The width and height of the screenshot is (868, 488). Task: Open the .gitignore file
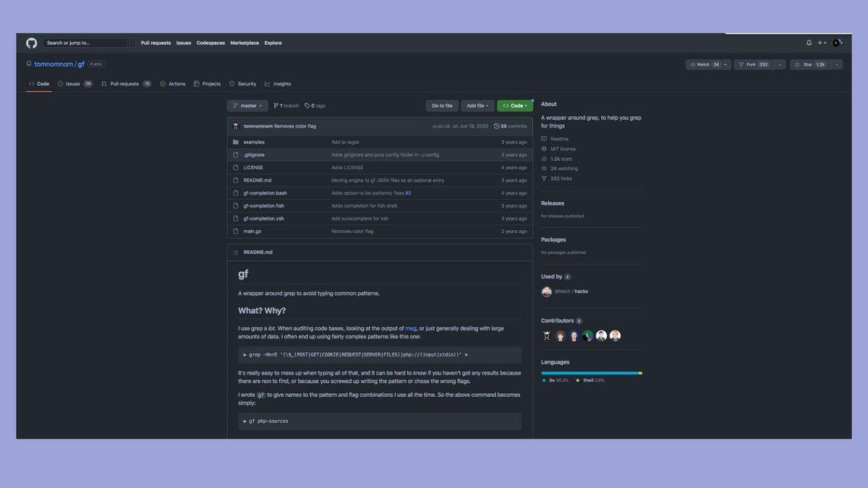[254, 155]
